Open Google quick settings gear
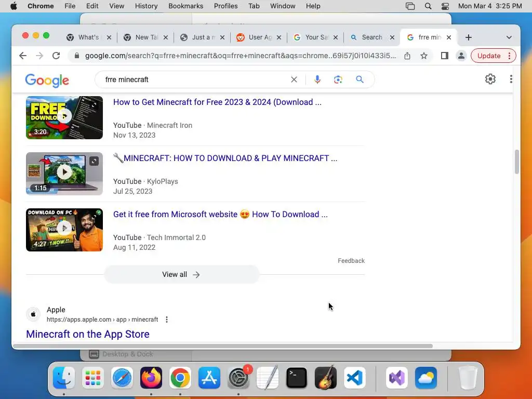This screenshot has width=532, height=399. coord(490,79)
